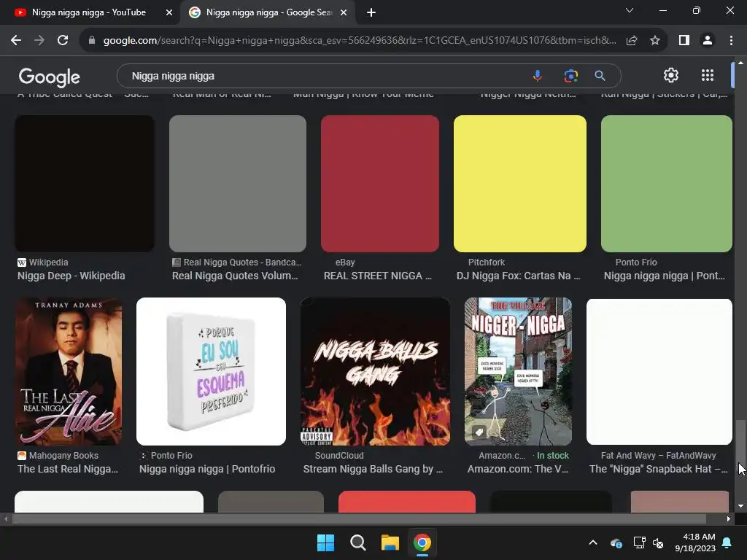Screen dimensions: 747x560
Task: Click the SoundCloud source label
Action: (339, 456)
